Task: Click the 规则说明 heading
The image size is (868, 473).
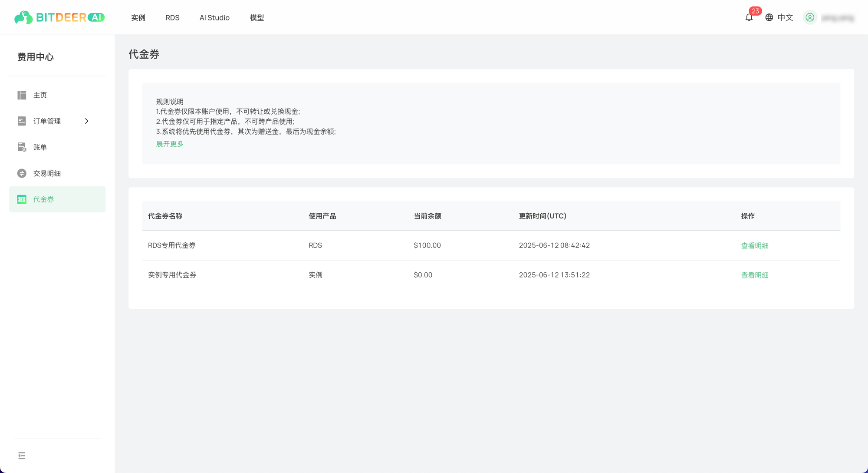Action: pos(170,102)
